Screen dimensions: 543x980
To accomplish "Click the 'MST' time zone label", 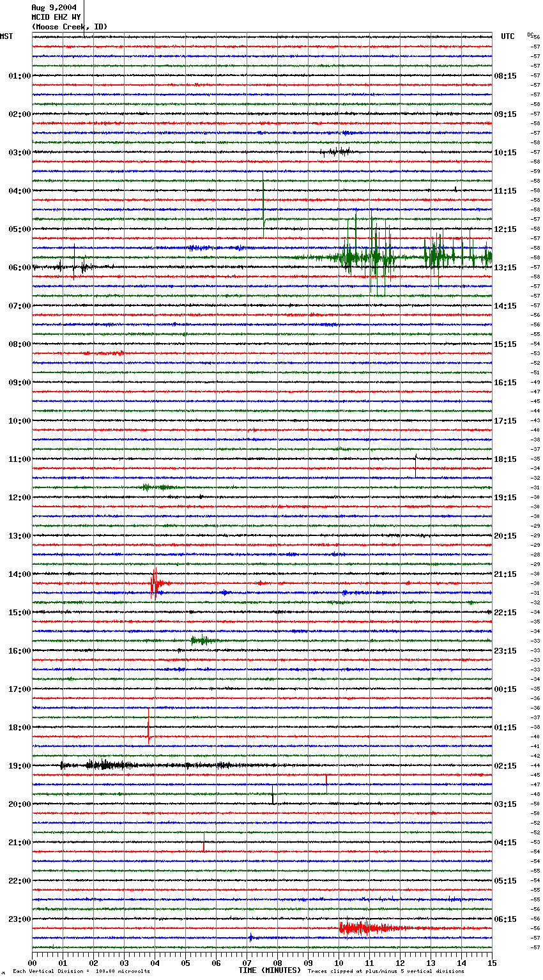I will click(x=6, y=36).
